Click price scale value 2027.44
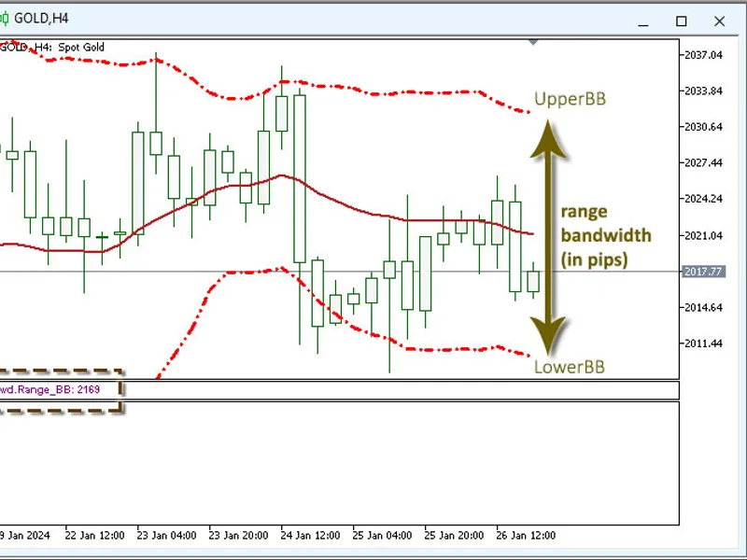Image resolution: width=747 pixels, height=560 pixels. pyautogui.click(x=703, y=162)
